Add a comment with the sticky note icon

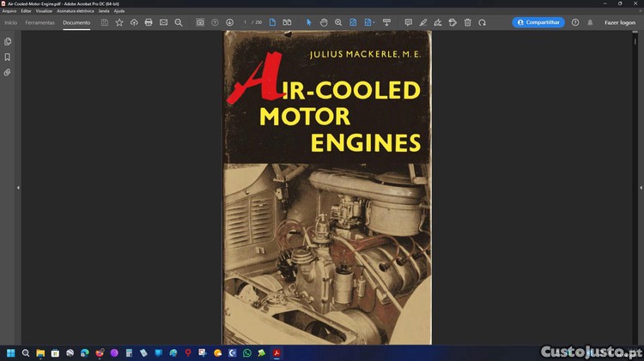[x=408, y=22]
